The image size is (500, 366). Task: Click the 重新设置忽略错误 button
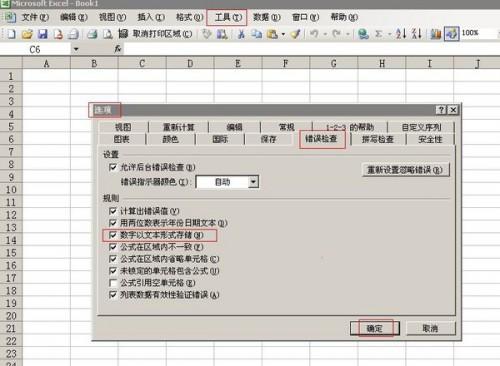406,170
